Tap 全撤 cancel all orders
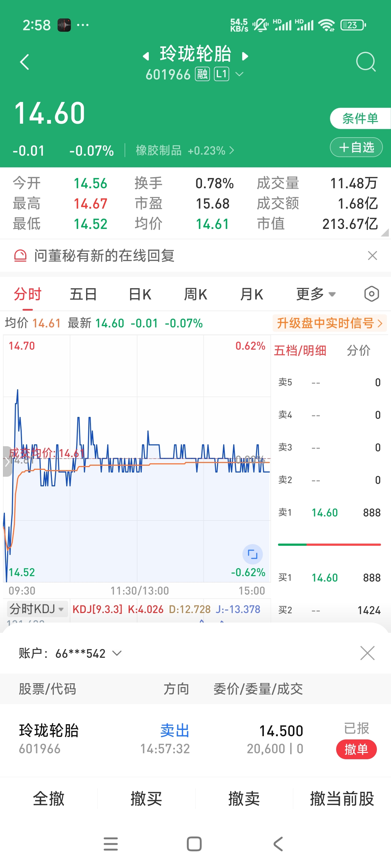Image resolution: width=391 pixels, height=868 pixels. 49,799
